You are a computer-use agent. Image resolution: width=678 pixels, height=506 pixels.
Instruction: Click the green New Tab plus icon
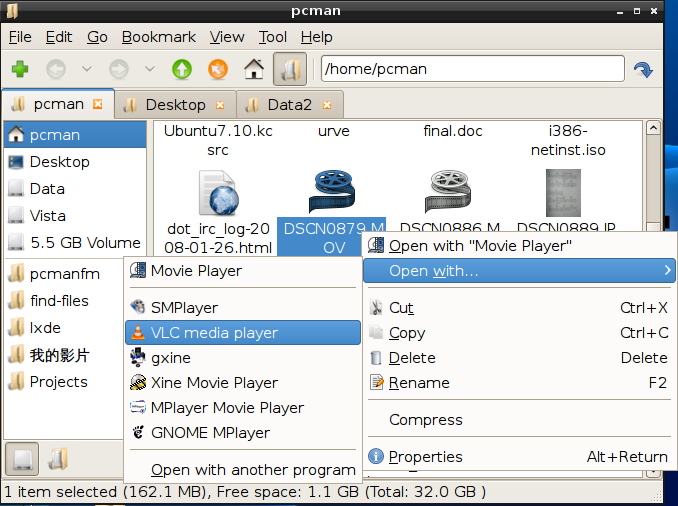pos(19,69)
